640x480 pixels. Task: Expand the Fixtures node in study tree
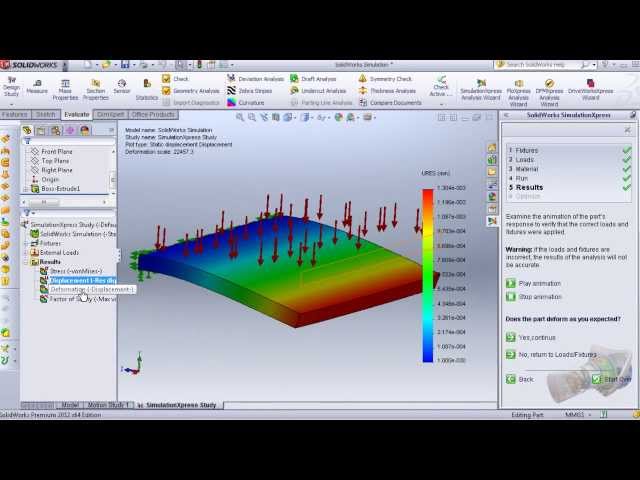[26, 243]
